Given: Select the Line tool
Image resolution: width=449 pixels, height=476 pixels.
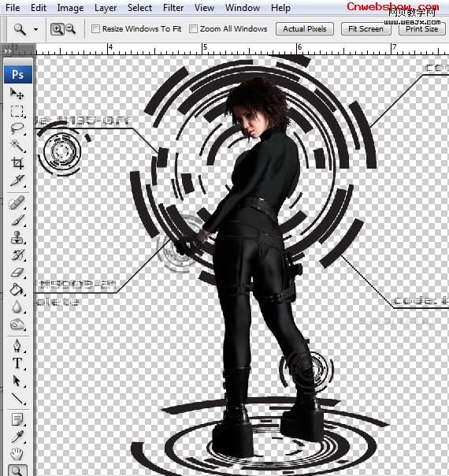Looking at the screenshot, I should (17, 398).
